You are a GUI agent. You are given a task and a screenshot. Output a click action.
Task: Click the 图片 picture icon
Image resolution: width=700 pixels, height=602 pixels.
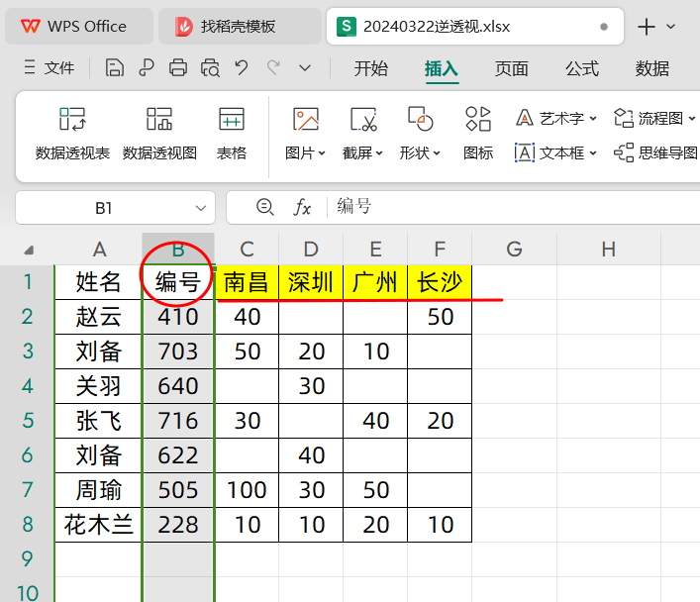[305, 119]
